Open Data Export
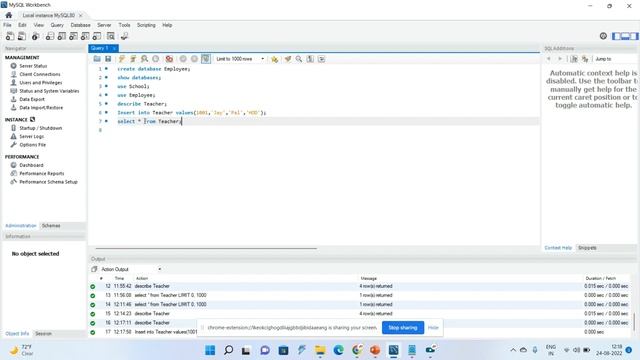Screen dimensions: 640x360 (x=32, y=99)
